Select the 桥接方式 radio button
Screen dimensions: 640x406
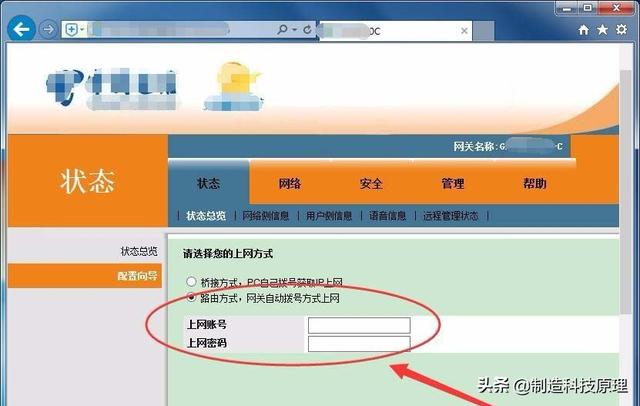pos(191,282)
